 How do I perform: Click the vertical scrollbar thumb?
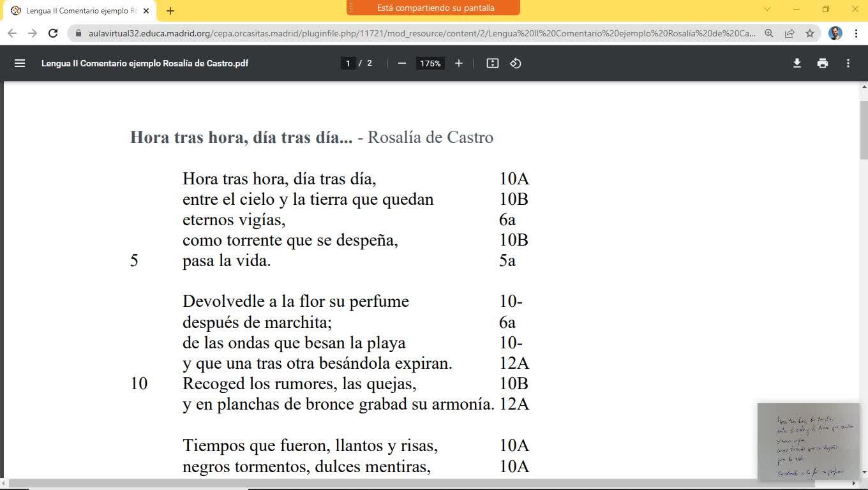pyautogui.click(x=864, y=130)
